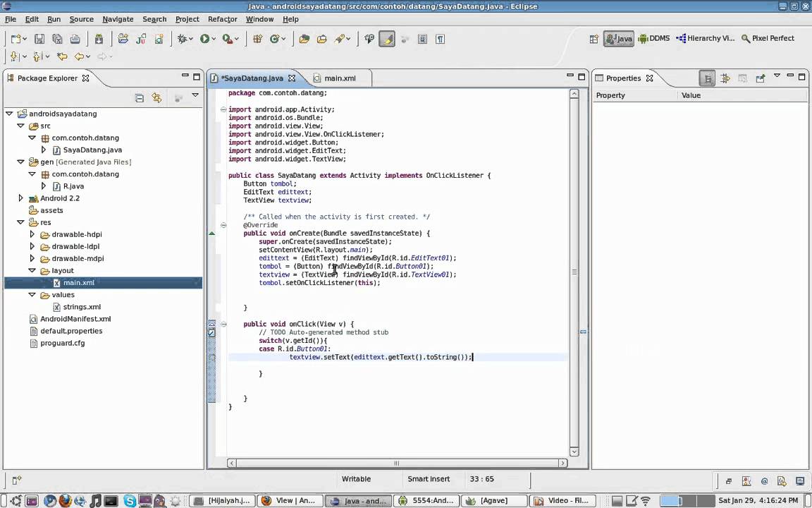
Task: Open the Project menu
Action: coord(187,19)
